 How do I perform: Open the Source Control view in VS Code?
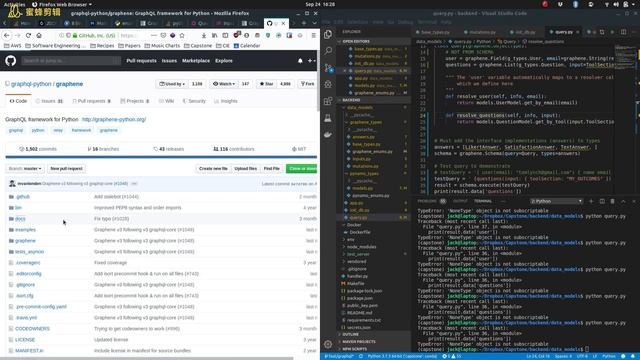[328, 68]
